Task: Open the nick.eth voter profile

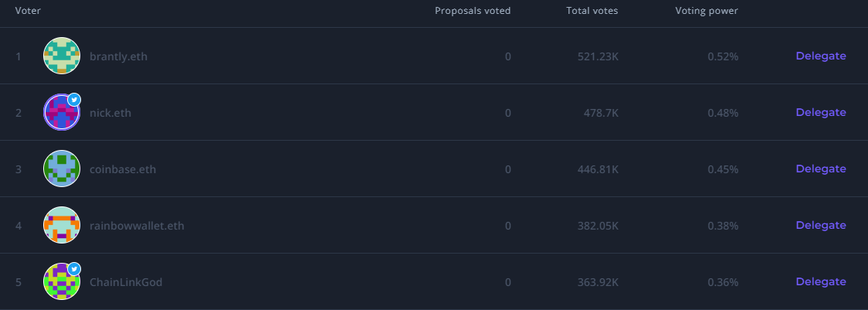Action: [x=110, y=113]
